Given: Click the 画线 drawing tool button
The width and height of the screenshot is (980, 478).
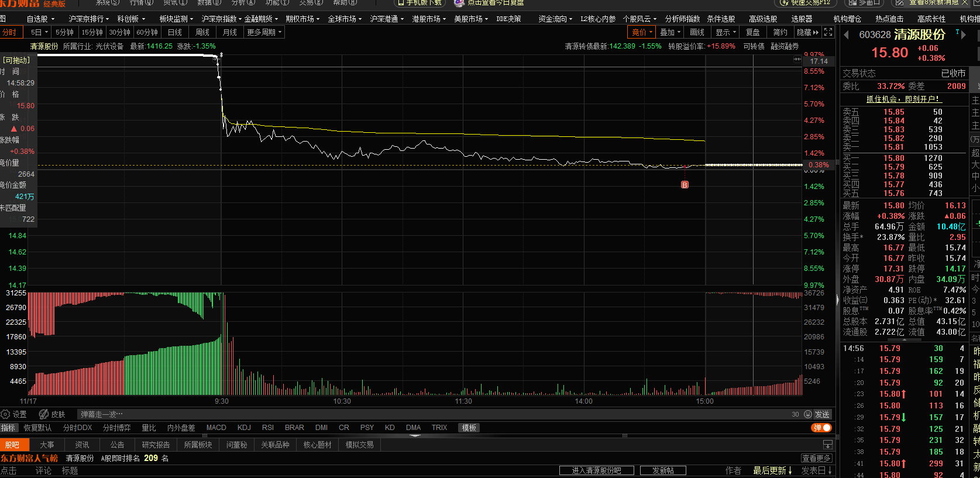Looking at the screenshot, I should coord(697,32).
